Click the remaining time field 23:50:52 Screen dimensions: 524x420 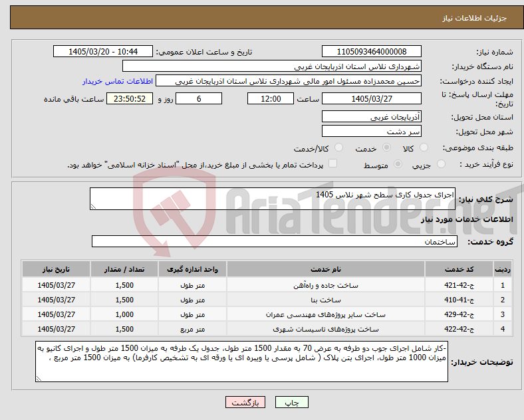[130, 99]
